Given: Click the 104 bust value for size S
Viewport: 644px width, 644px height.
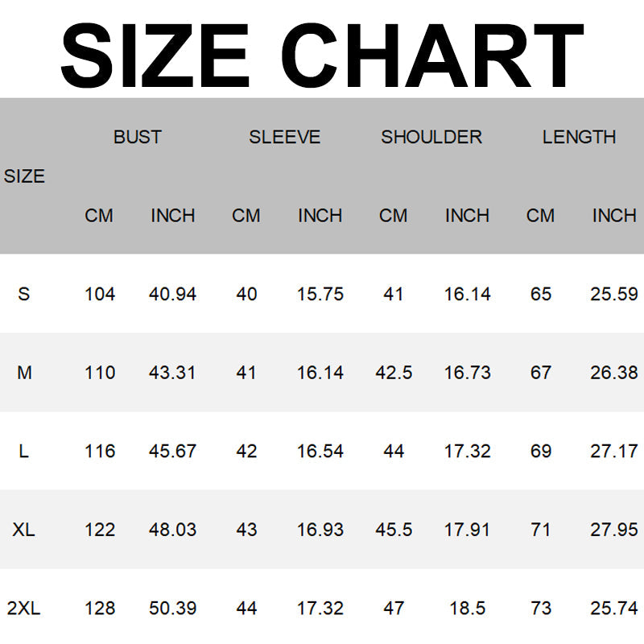Looking at the screenshot, I should click(99, 294).
